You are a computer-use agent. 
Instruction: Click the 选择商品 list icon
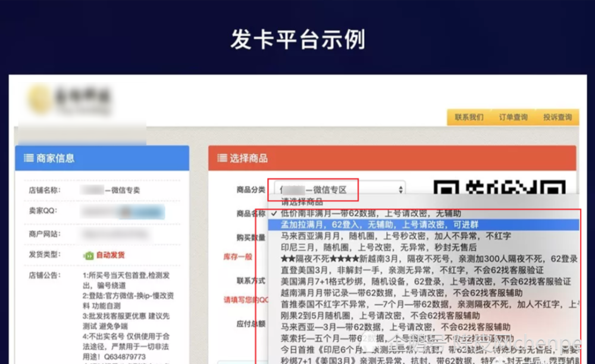coord(222,158)
